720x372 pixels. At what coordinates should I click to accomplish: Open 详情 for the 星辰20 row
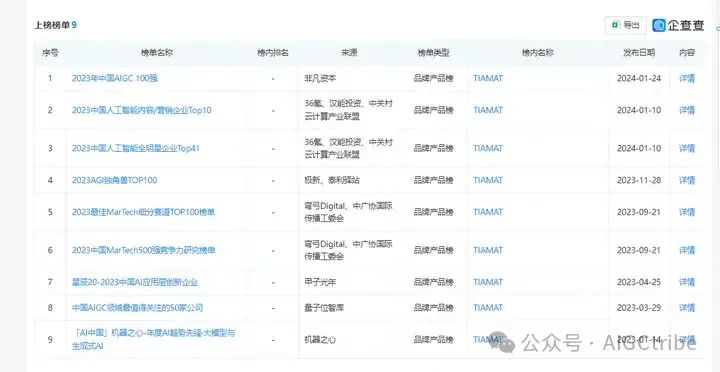pos(687,282)
